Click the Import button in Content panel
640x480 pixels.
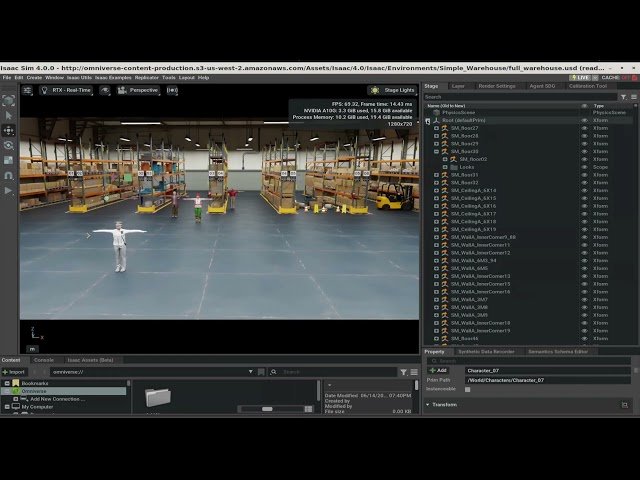(14, 372)
